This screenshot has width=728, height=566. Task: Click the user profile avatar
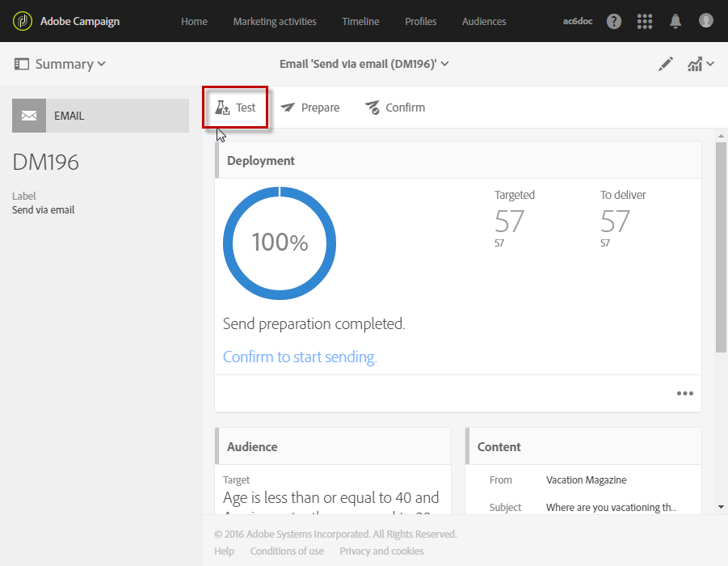tap(706, 21)
